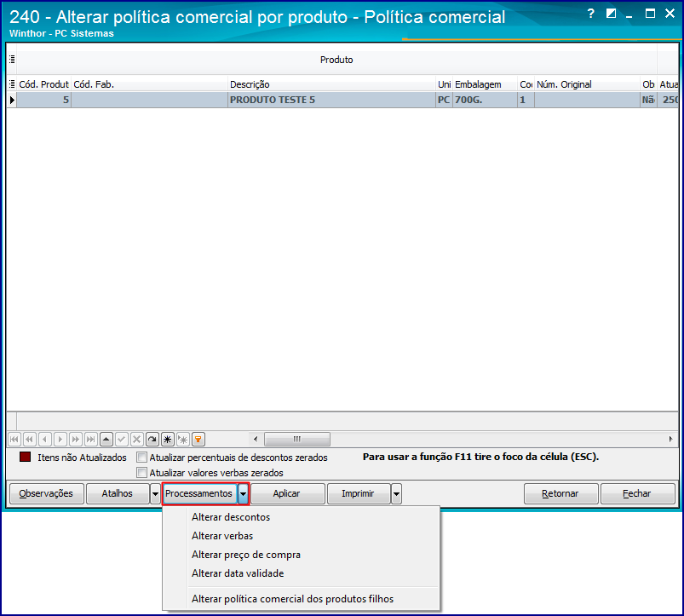Click the horizontal scrollbar left arrow
The image size is (684, 616).
point(256,439)
